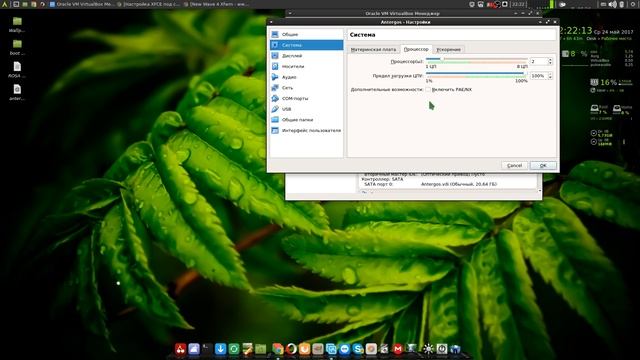Click Antergos.vdi entry in VirtualBox Manager
This screenshot has width=640, height=360.
[x=459, y=184]
